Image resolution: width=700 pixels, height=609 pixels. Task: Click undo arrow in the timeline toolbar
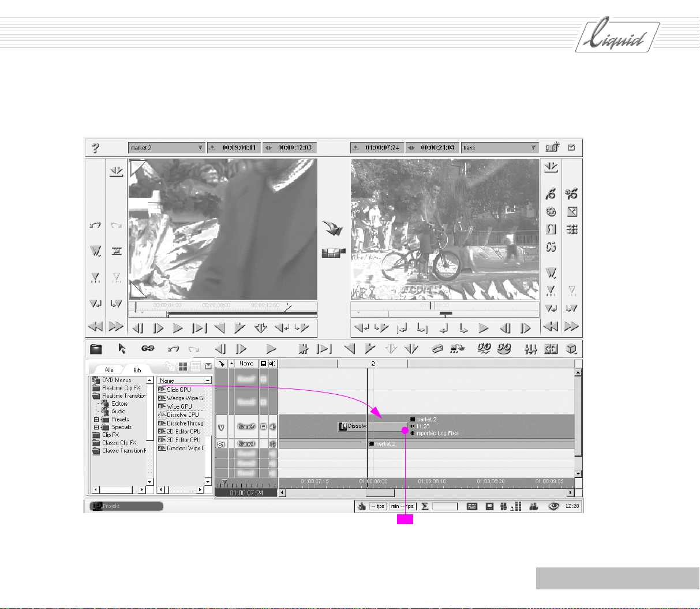173,349
